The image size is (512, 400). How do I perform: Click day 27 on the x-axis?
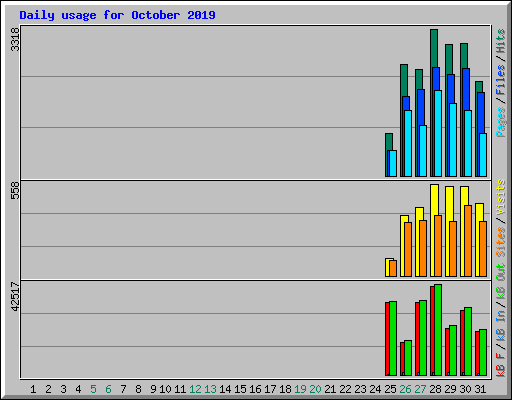point(420,389)
